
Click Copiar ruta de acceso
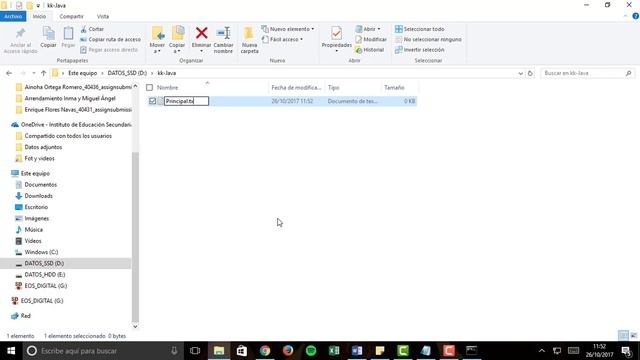point(111,40)
